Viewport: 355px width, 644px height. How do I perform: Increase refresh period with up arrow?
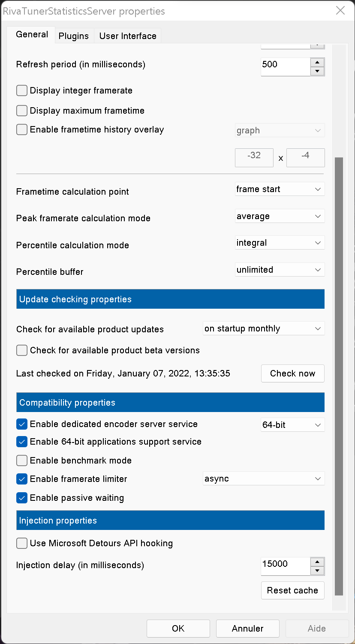[317, 62]
